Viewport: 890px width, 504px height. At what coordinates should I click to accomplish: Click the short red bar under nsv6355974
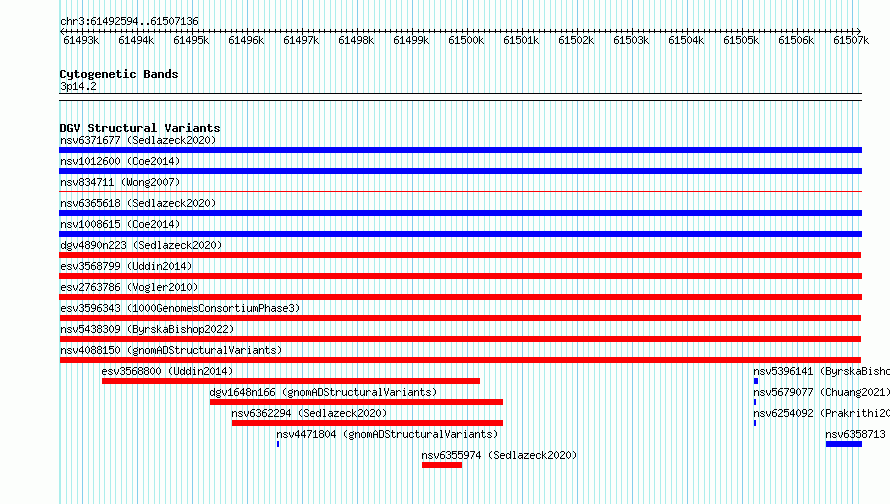click(x=442, y=465)
